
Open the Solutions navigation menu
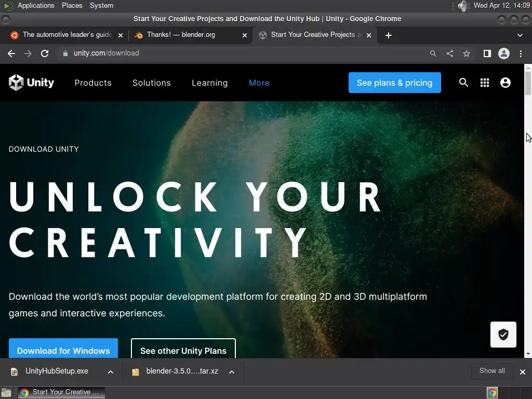click(152, 83)
